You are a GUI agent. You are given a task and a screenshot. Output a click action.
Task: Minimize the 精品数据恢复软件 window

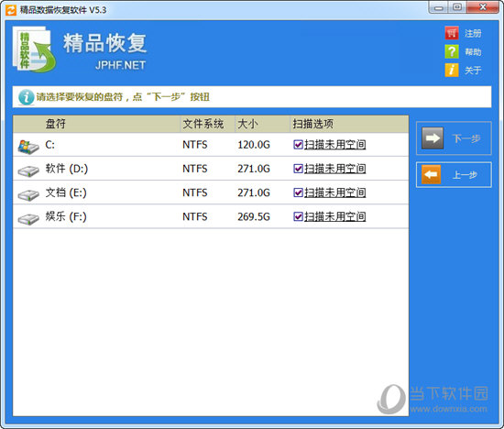coord(439,7)
